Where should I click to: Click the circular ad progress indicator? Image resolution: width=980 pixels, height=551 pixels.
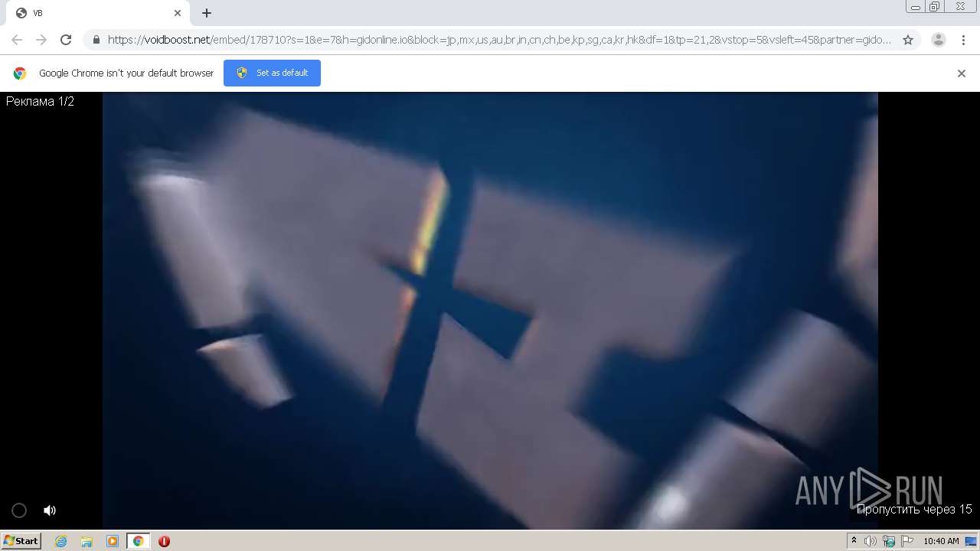[19, 510]
